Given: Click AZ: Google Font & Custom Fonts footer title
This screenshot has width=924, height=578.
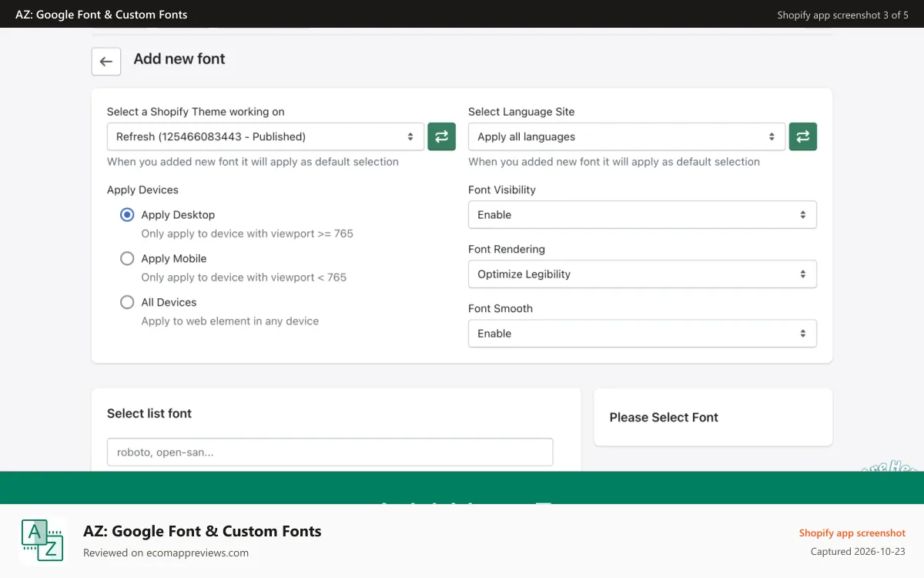Looking at the screenshot, I should pos(203,532).
